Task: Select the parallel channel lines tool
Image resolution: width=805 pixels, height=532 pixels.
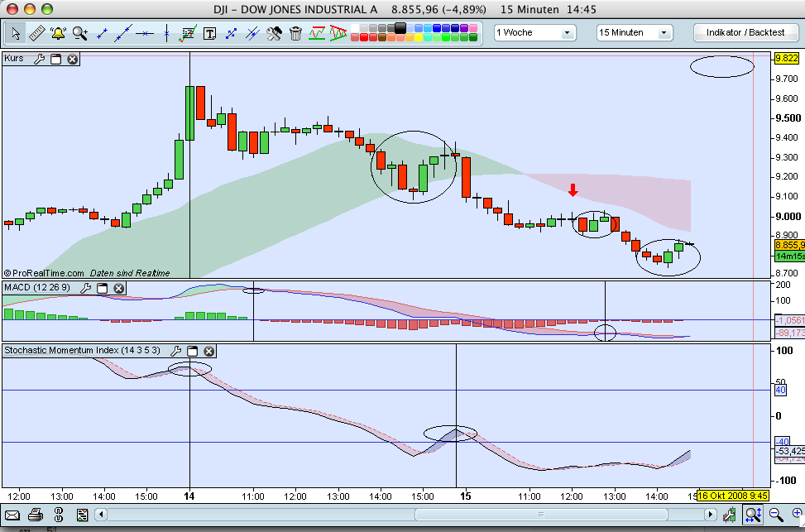Action: [x=252, y=34]
